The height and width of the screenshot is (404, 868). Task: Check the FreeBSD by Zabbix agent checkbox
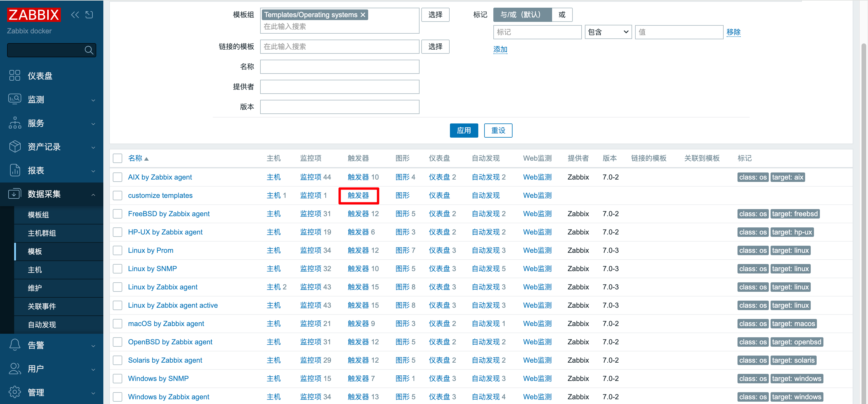[117, 214]
